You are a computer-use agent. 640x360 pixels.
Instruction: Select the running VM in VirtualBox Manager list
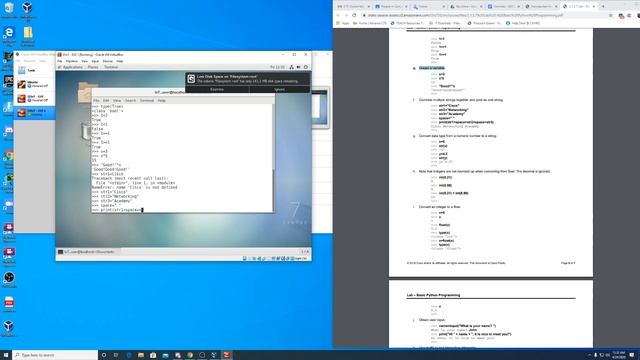tap(34, 113)
